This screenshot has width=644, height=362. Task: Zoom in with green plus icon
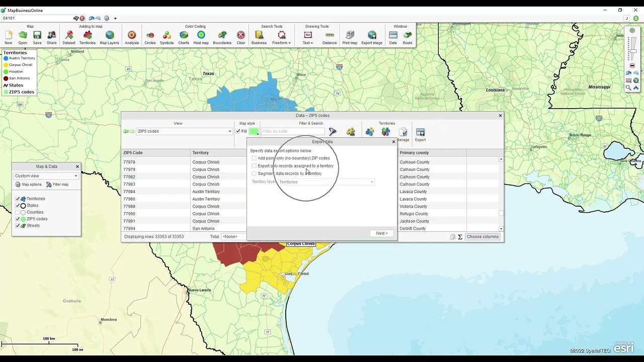tap(632, 31)
